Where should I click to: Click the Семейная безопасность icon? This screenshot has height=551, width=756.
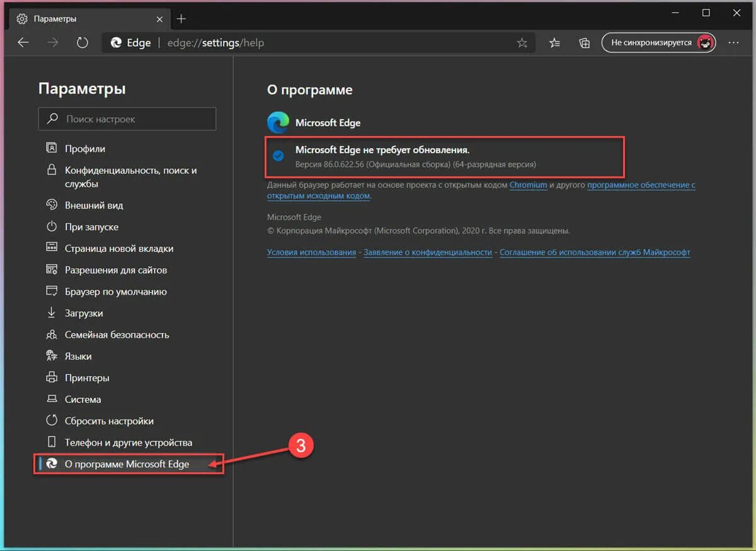[52, 334]
